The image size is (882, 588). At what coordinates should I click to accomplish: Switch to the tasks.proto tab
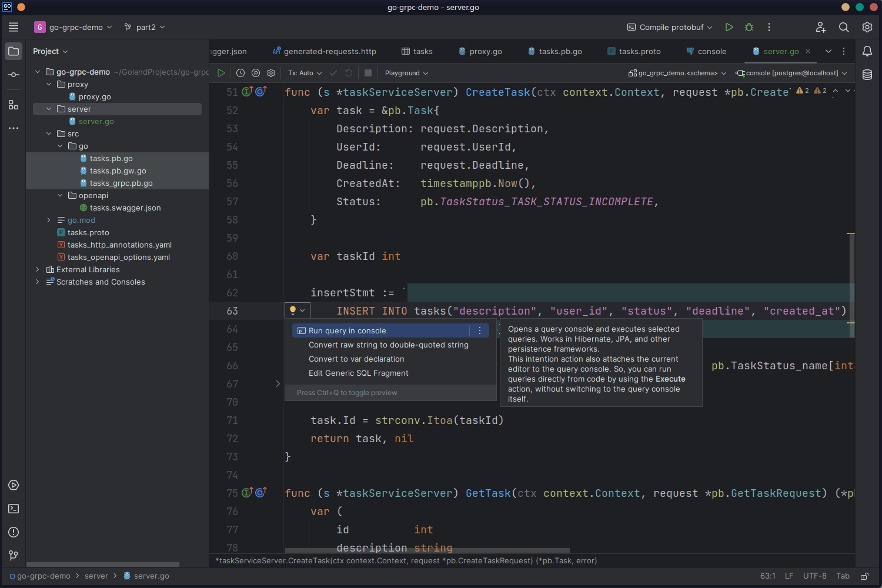[639, 51]
